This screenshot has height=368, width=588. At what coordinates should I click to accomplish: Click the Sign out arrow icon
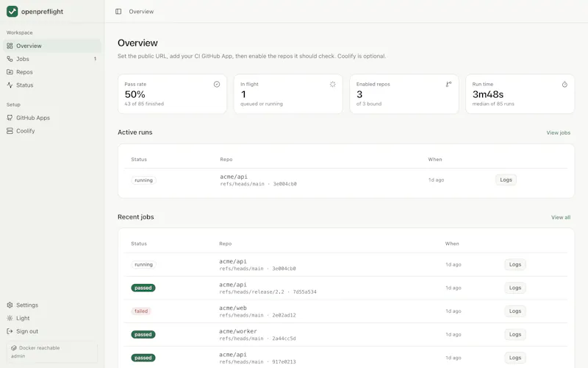[x=10, y=331]
